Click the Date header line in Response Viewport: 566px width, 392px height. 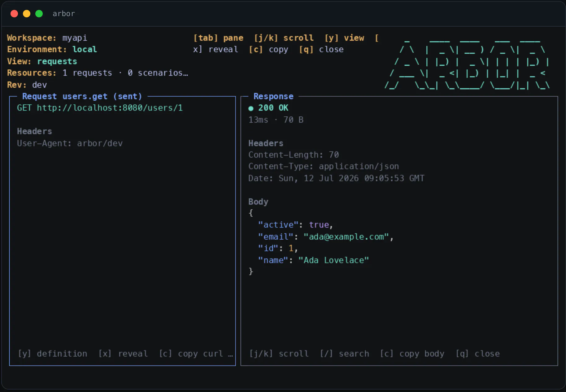(336, 178)
